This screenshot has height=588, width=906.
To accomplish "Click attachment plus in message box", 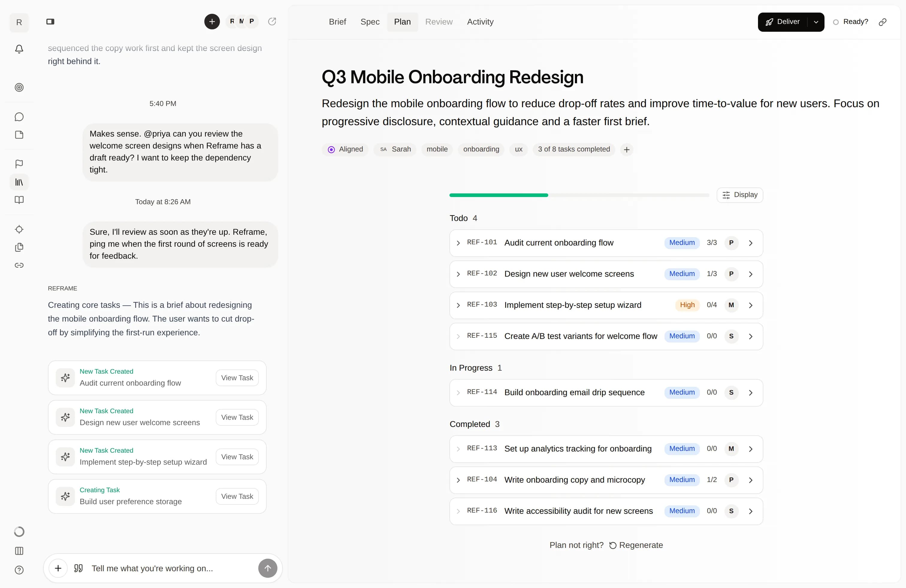I will pos(58,568).
